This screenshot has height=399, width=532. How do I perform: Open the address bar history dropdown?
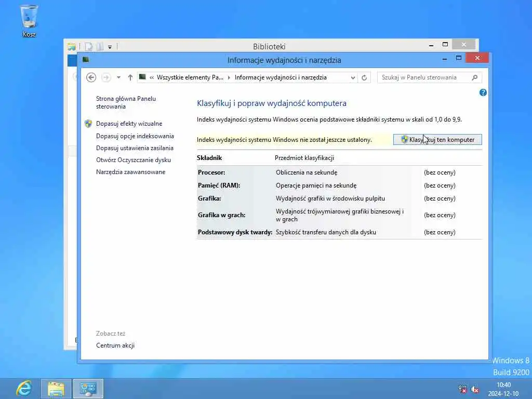(353, 77)
